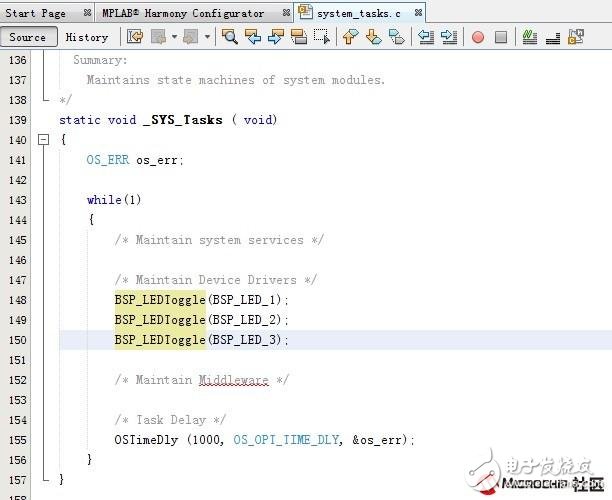Viewport: 612px width, 500px height.
Task: Click Find Next Occurrence icon
Action: pyautogui.click(x=275, y=37)
